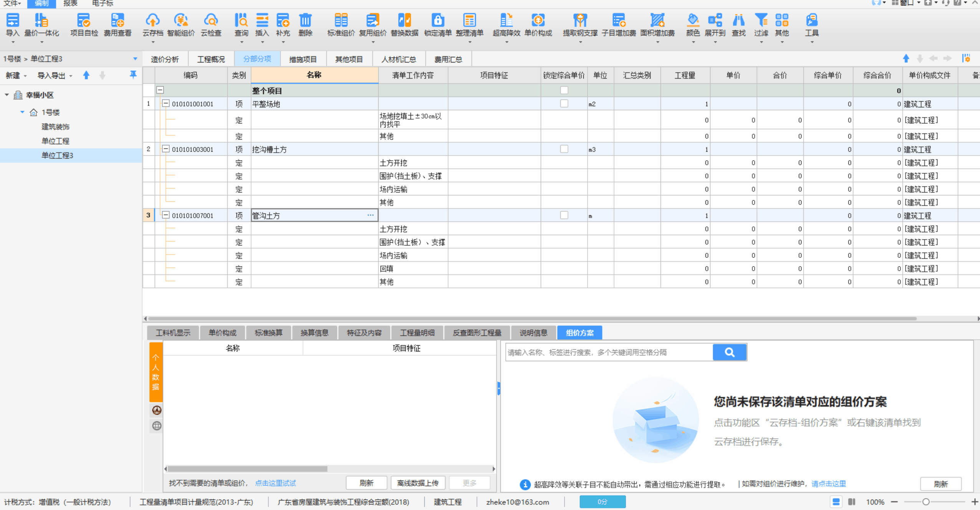This screenshot has width=980, height=510.
Task: Open the 1号楼 > 单位工程3 dropdown arrow
Action: click(x=135, y=59)
